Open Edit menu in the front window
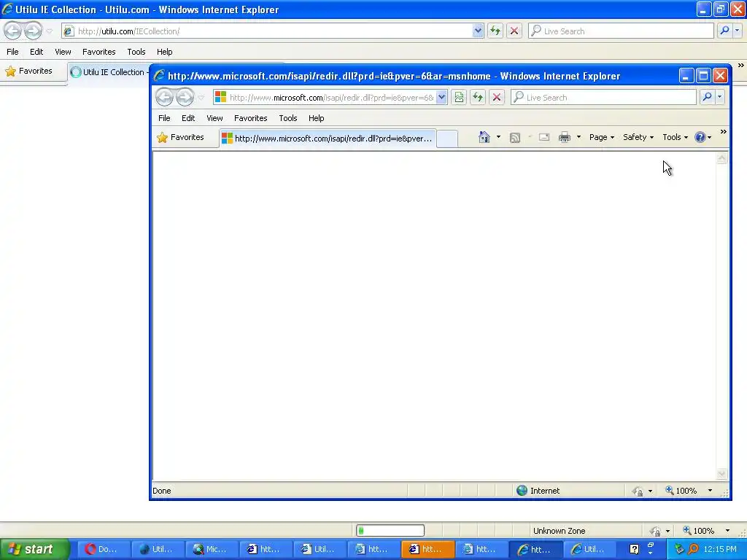 click(188, 118)
